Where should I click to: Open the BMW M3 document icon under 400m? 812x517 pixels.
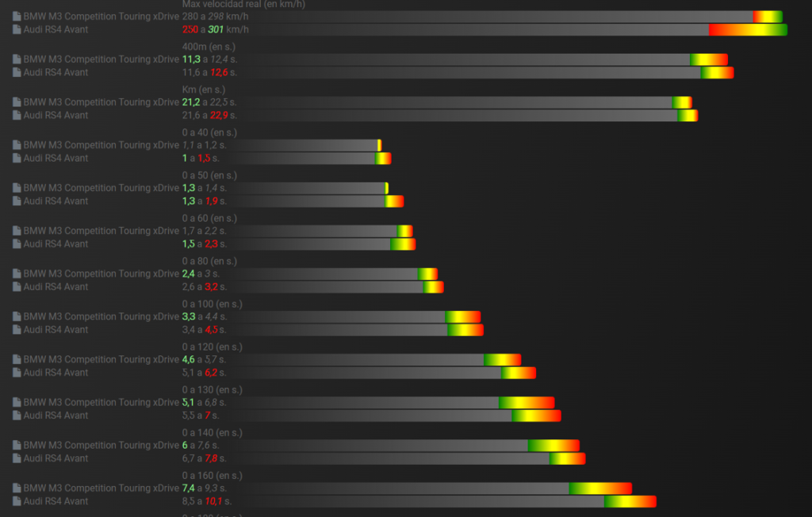click(17, 59)
